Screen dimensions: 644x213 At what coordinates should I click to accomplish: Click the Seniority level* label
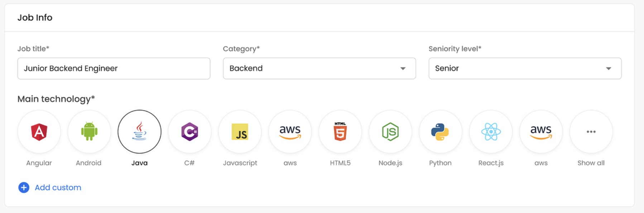tap(455, 49)
